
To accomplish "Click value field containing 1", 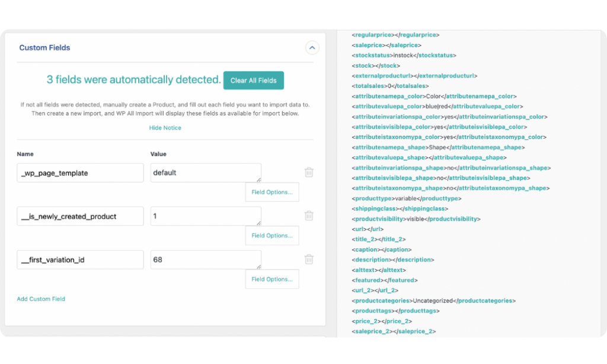I will (206, 216).
